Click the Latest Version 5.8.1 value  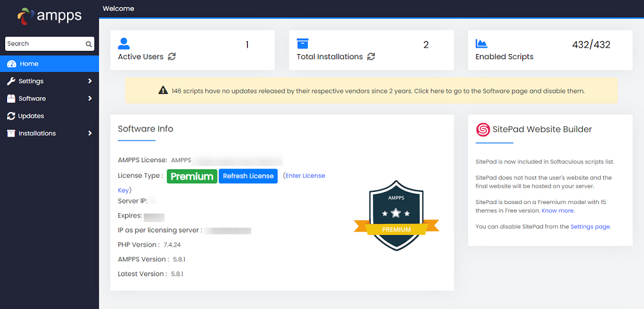pos(177,274)
